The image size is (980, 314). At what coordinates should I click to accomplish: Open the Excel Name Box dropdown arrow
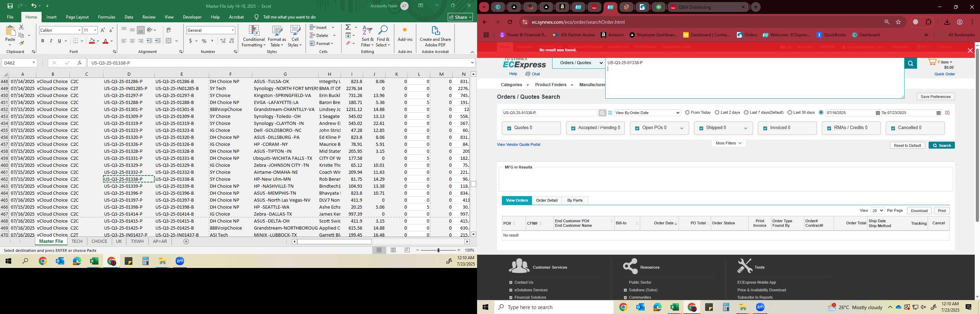click(34, 63)
